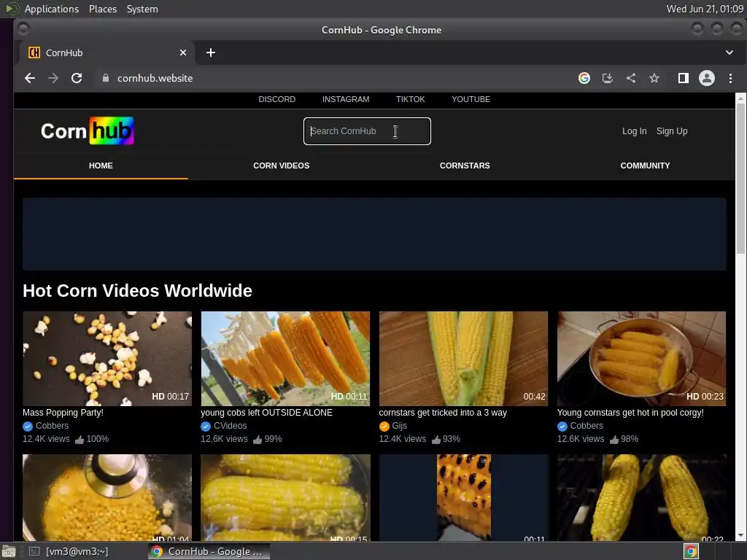Click the thumbs-up icon beside 93%
Screen dimensions: 747x560
436,439
